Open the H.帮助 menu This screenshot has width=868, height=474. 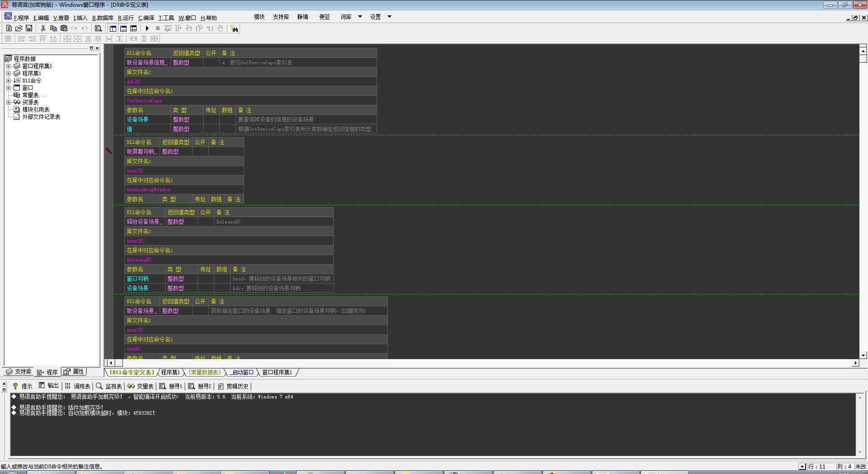pyautogui.click(x=208, y=18)
